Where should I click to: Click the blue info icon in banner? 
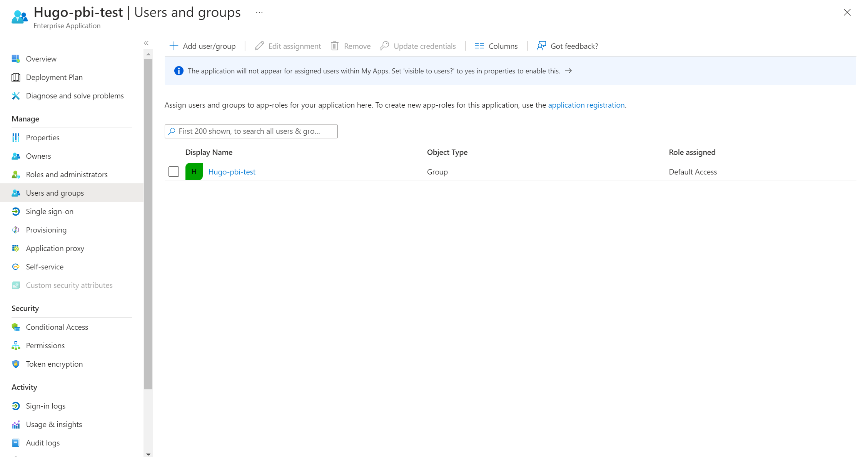pyautogui.click(x=179, y=71)
